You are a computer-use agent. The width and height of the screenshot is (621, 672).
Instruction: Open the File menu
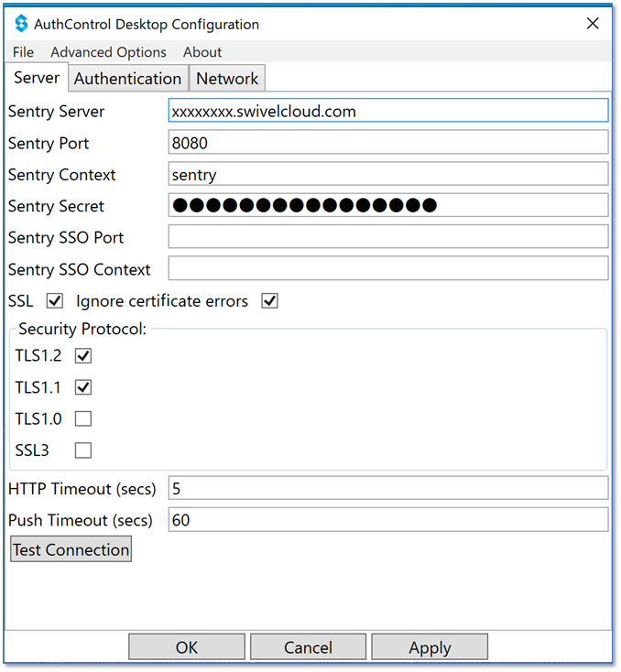(23, 52)
